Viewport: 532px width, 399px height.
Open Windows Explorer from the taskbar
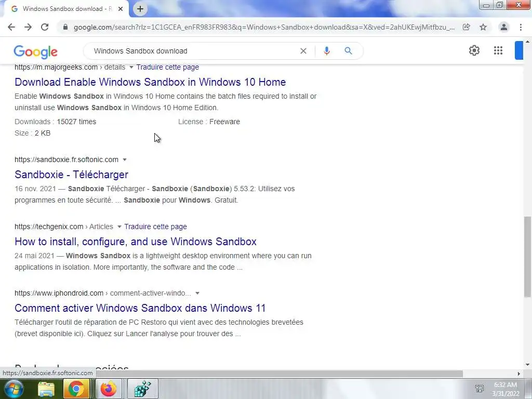tap(46, 389)
